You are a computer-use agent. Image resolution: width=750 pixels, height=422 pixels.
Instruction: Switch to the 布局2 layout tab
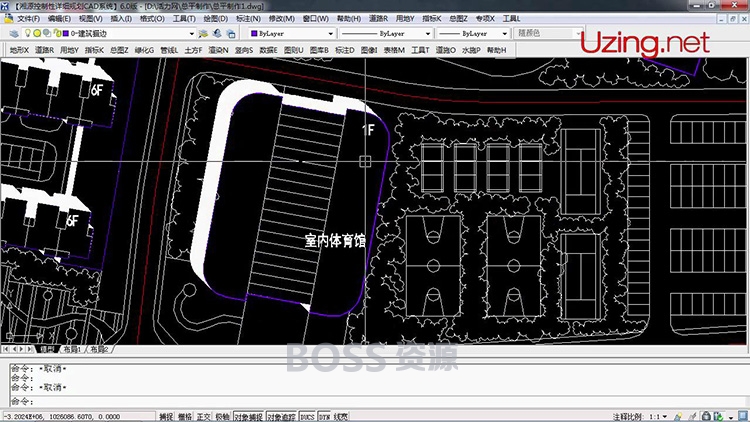click(x=99, y=349)
